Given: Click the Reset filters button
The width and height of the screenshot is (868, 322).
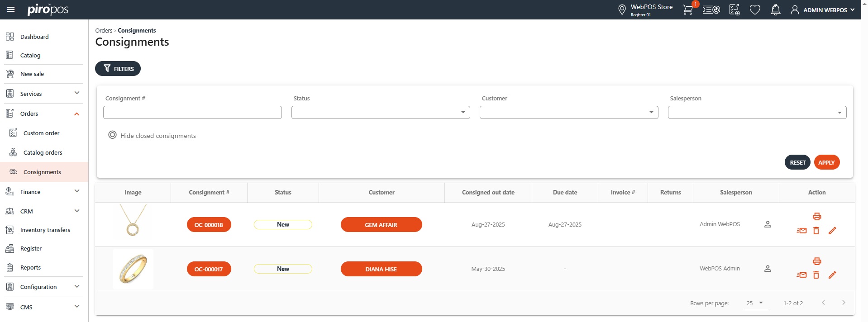Looking at the screenshot, I should tap(797, 162).
